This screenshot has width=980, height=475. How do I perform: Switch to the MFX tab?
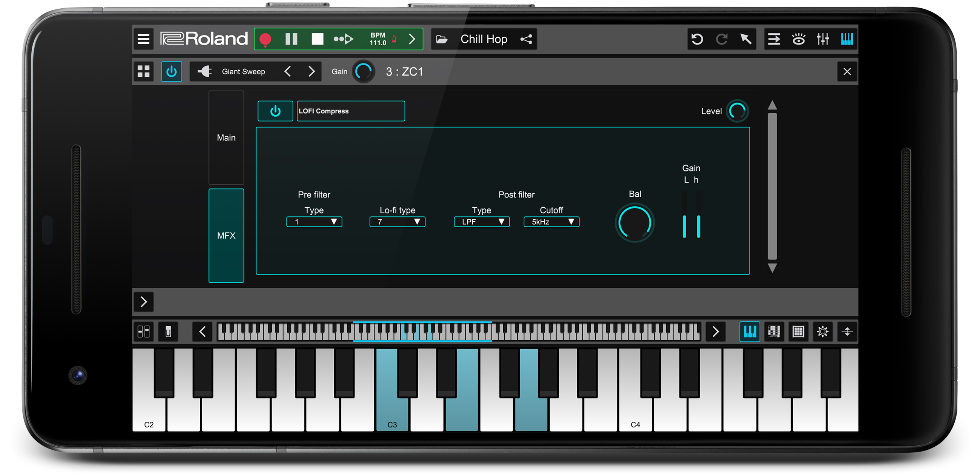[x=226, y=236]
